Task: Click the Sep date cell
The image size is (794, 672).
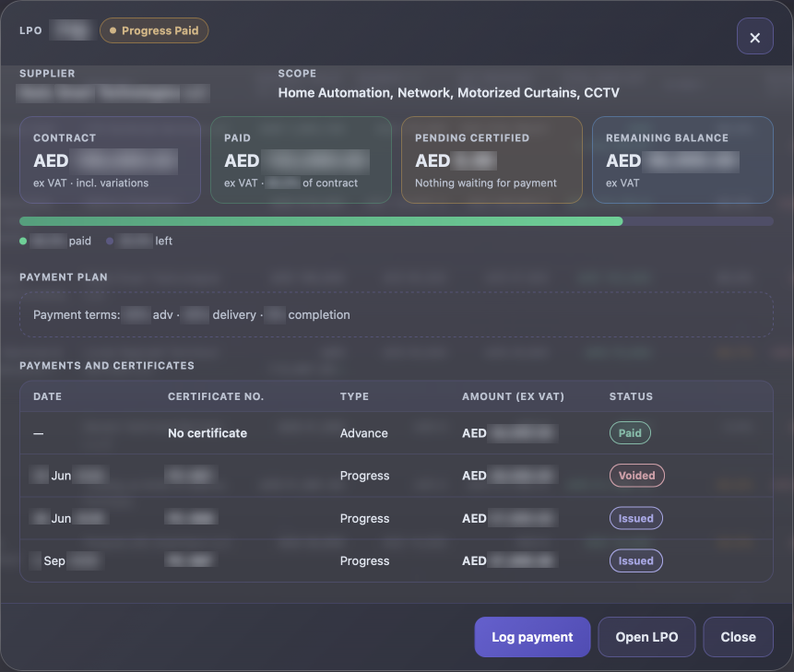Action: point(66,560)
